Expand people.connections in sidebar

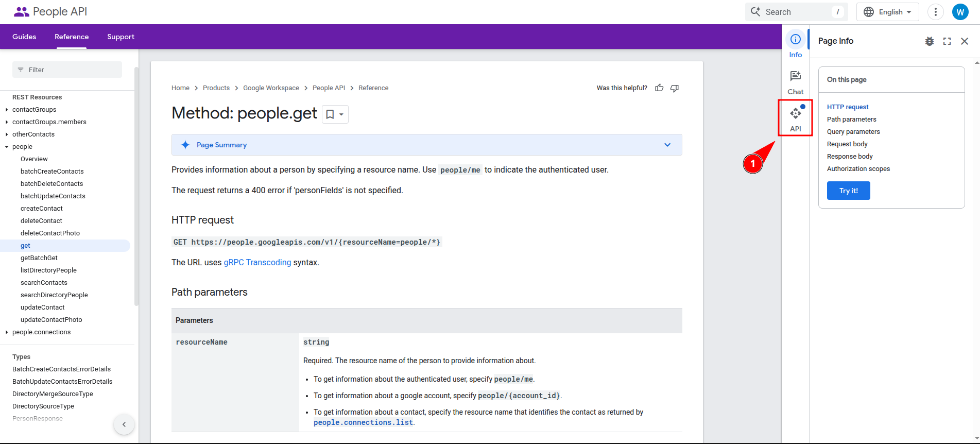(x=7, y=332)
